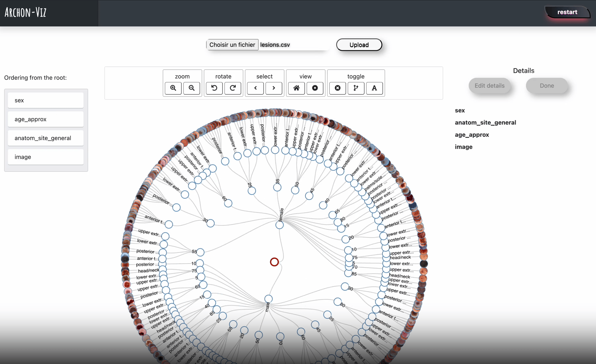Screen dimensions: 596x364
Task: Click the zoom out magnifier icon
Action: [191, 88]
